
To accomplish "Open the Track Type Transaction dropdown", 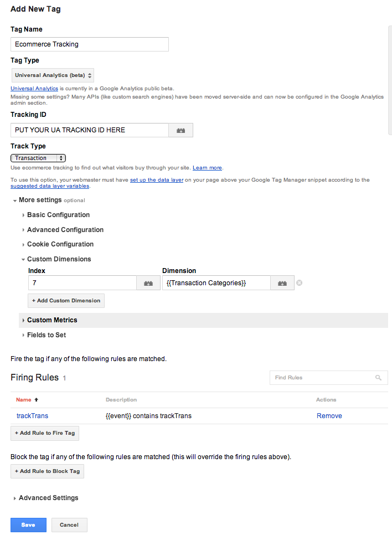I will click(38, 158).
